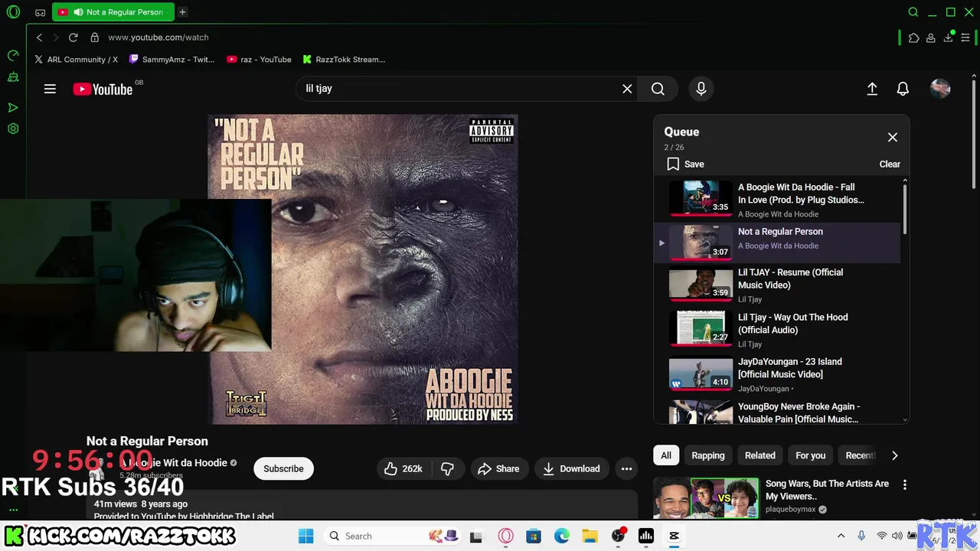
Task: Open sidebar settings gear icon
Action: tap(13, 129)
